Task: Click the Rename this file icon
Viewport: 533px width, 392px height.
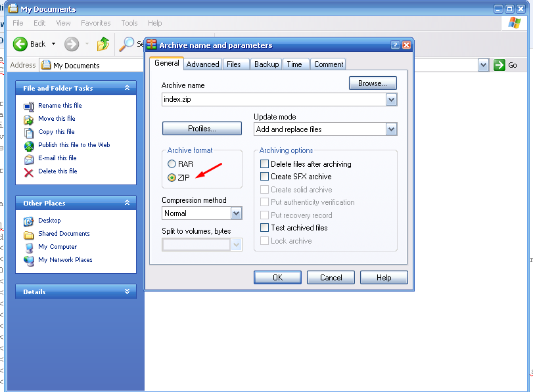Action: point(29,106)
